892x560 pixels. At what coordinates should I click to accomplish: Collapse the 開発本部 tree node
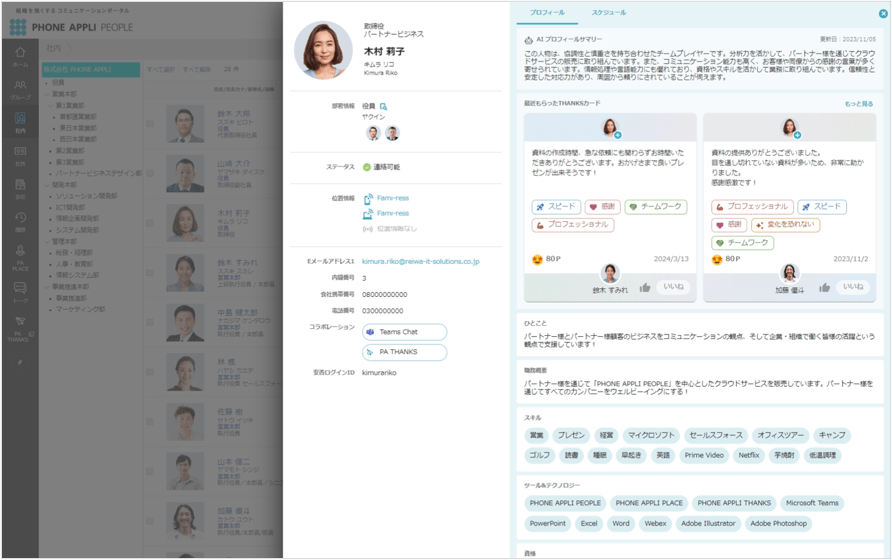[x=47, y=185]
